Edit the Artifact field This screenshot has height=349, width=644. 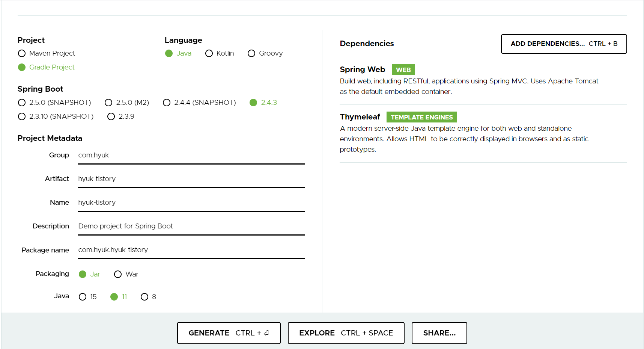coord(191,179)
